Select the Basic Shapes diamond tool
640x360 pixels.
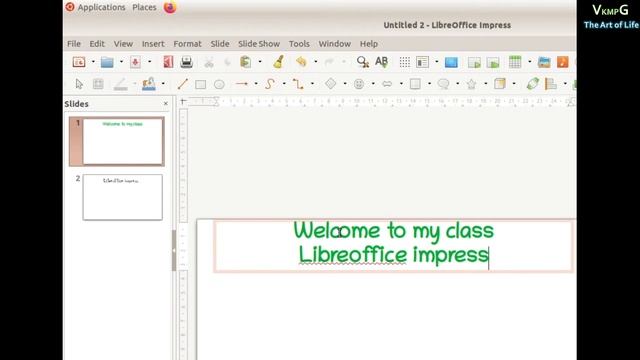(331, 84)
